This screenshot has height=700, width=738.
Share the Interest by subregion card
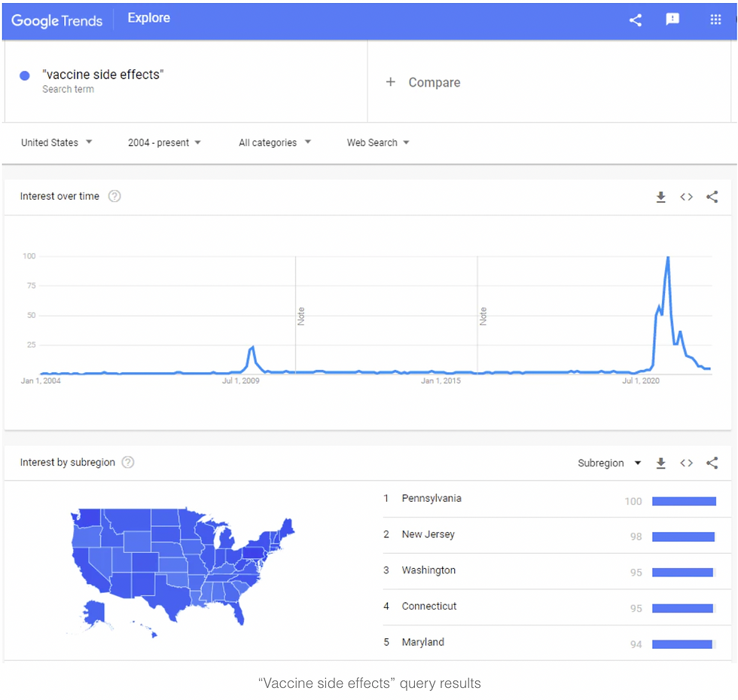712,463
